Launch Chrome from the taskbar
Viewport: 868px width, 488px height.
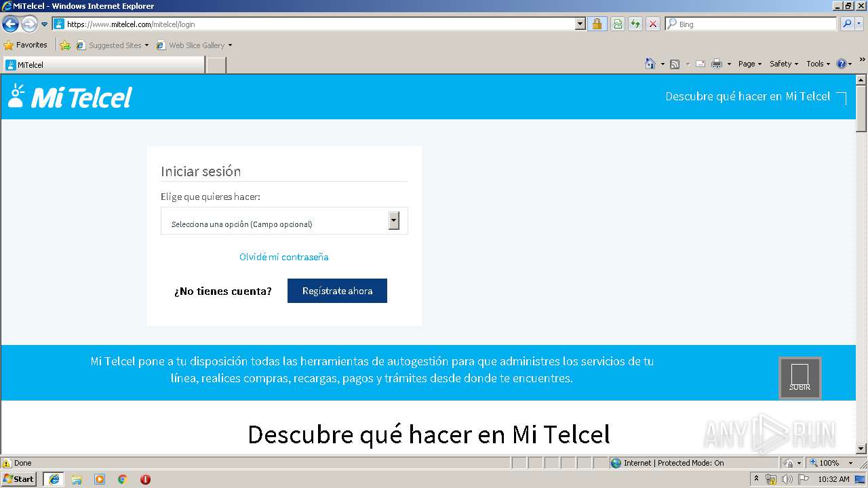pos(123,479)
